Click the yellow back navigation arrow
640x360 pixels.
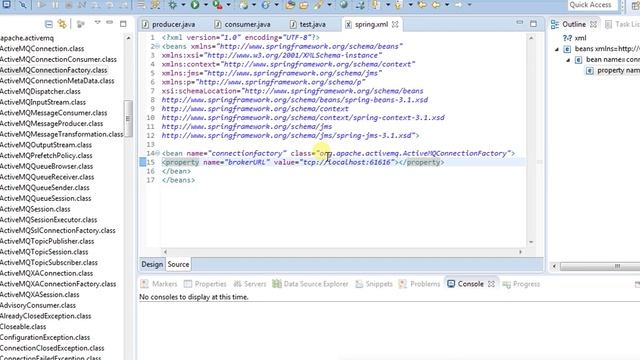436,5
